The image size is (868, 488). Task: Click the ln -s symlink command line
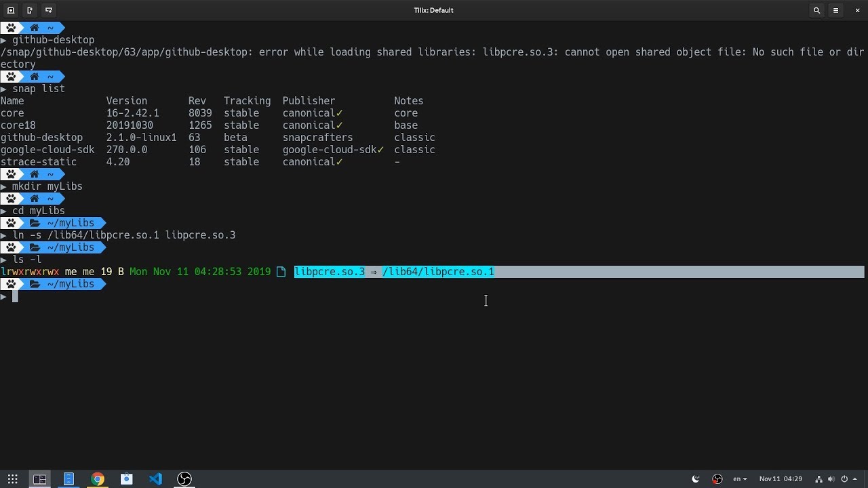pyautogui.click(x=124, y=235)
